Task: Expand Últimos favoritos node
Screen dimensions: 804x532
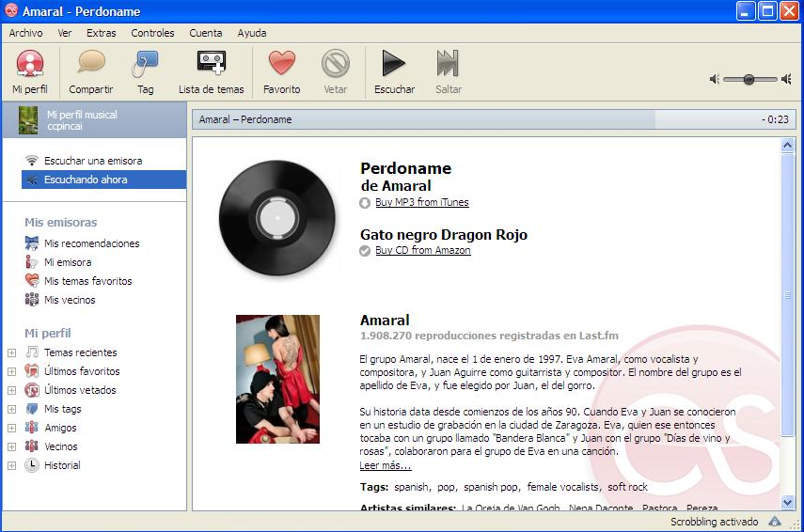Action: [12, 371]
